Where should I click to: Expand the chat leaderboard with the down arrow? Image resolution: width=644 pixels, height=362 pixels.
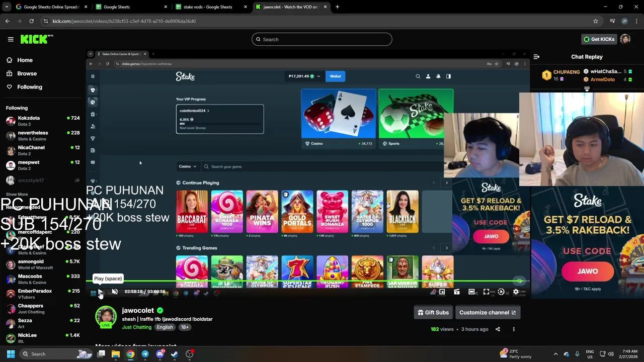[x=587, y=89]
